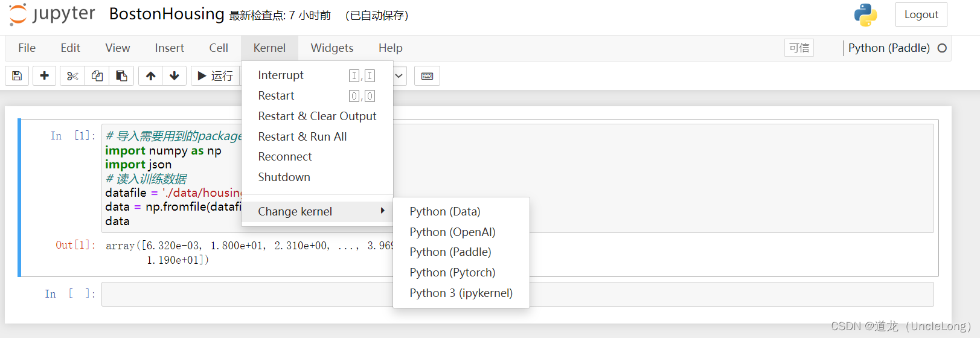The width and height of the screenshot is (980, 338).
Task: Move selected cell down arrow
Action: [x=175, y=76]
